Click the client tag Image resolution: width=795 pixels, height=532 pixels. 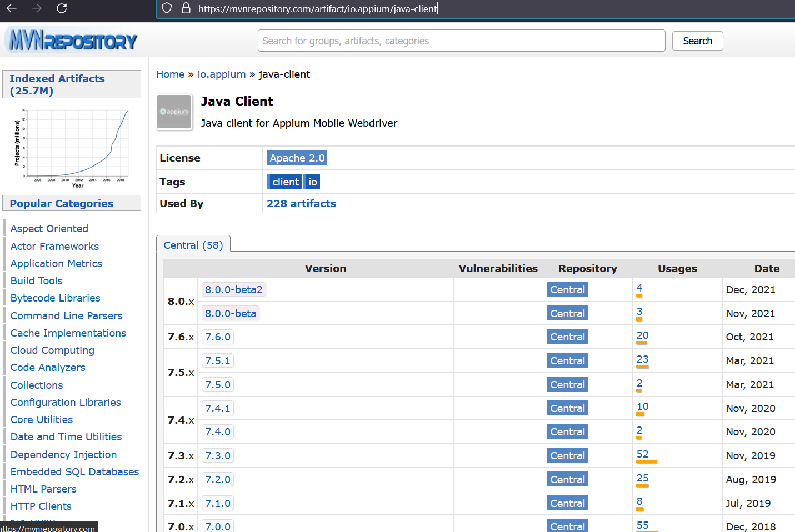tap(285, 182)
